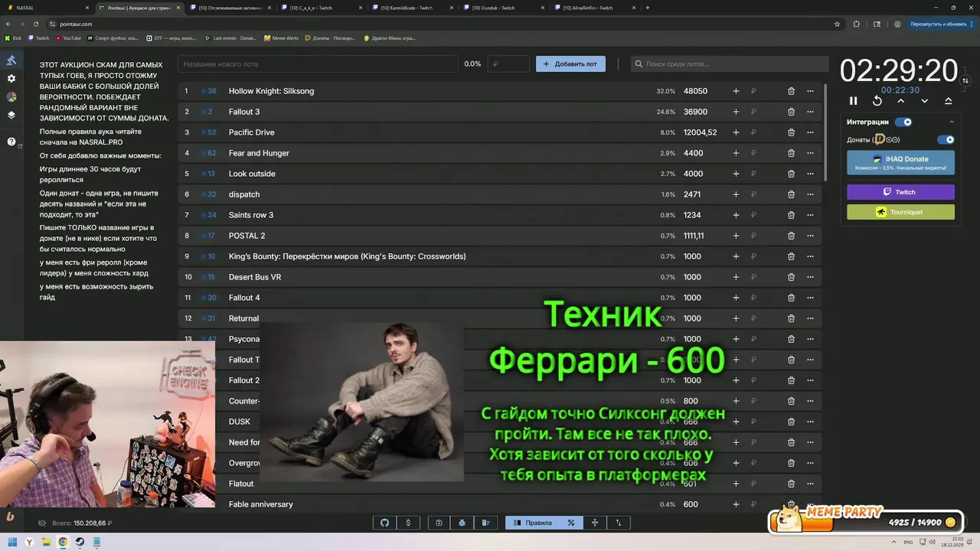This screenshot has height=551, width=980.
Task: Focus the new lot amount field
Action: [509, 64]
